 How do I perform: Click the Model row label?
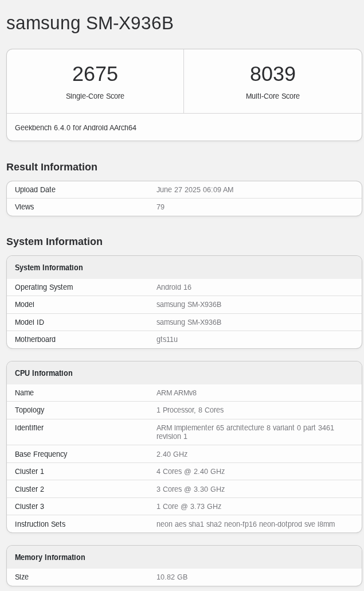click(25, 305)
